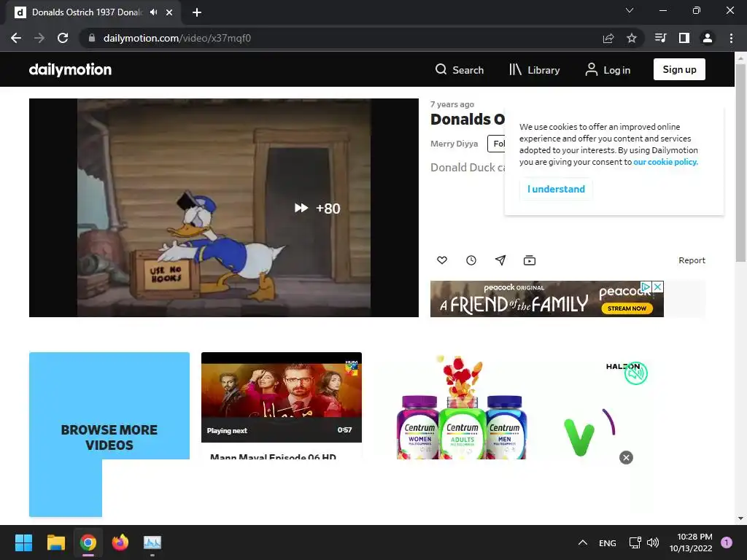Screen dimensions: 747x560
Task: View site information lock icon
Action: 92,38
